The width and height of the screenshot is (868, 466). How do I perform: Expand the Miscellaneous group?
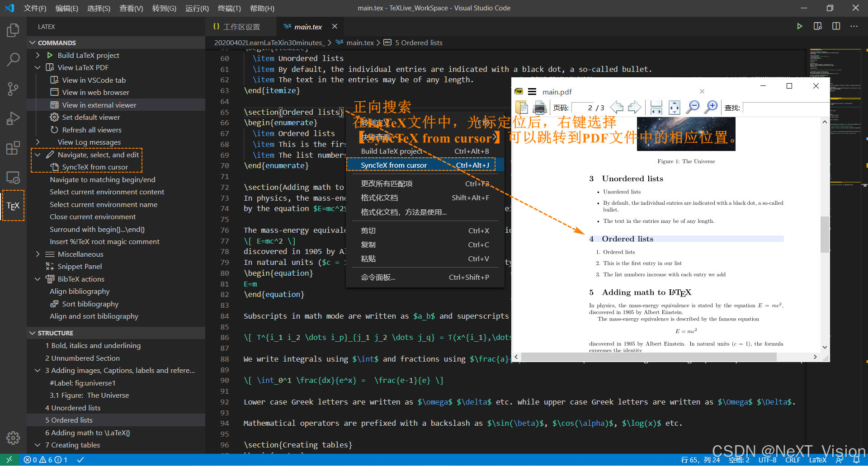[x=38, y=254]
